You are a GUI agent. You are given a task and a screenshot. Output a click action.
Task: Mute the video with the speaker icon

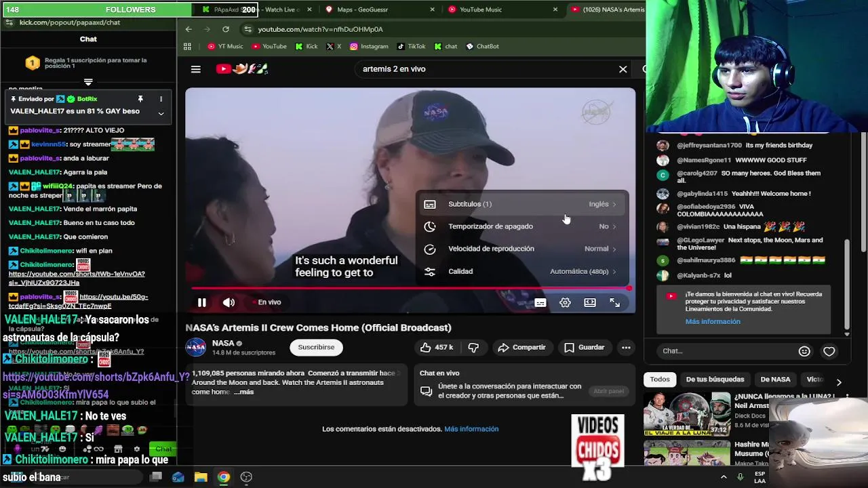click(229, 302)
